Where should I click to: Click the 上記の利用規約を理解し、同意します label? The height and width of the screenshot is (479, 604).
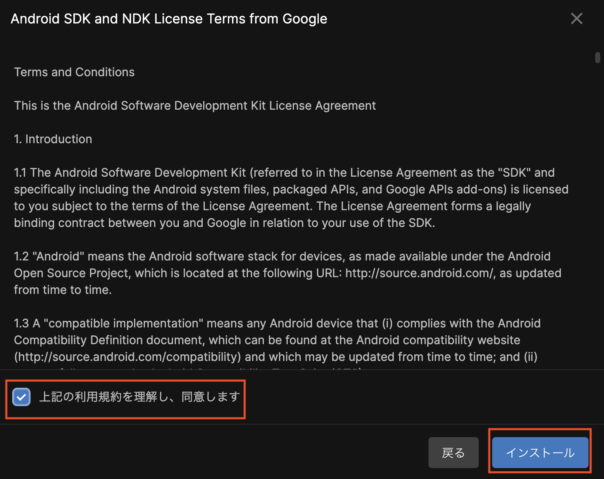[x=140, y=397]
